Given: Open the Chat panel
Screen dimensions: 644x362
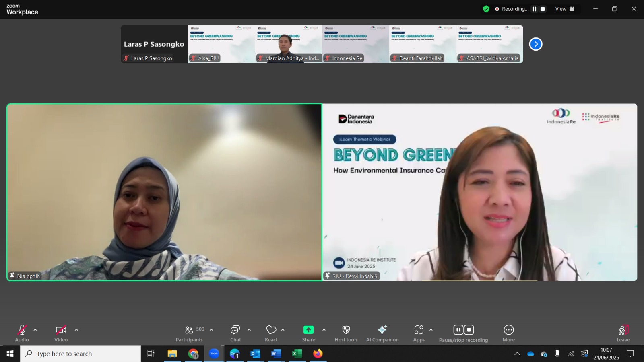Looking at the screenshot, I should click(235, 333).
